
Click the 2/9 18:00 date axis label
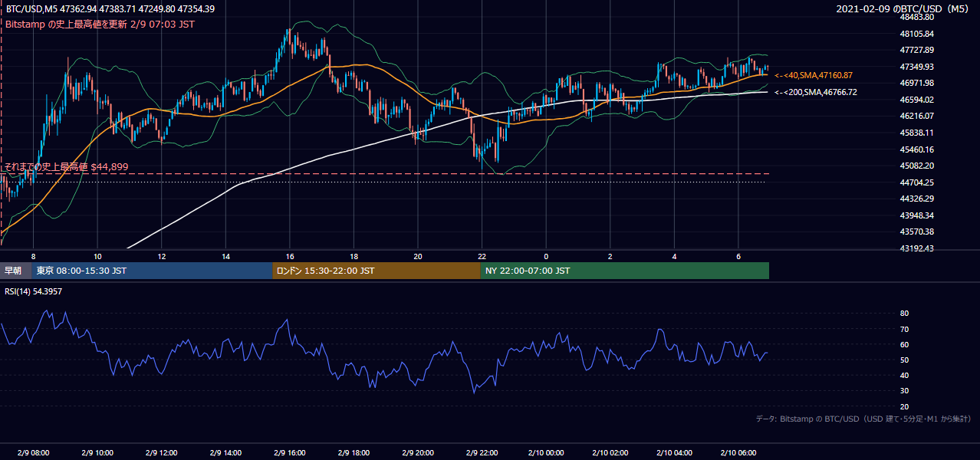point(354,452)
